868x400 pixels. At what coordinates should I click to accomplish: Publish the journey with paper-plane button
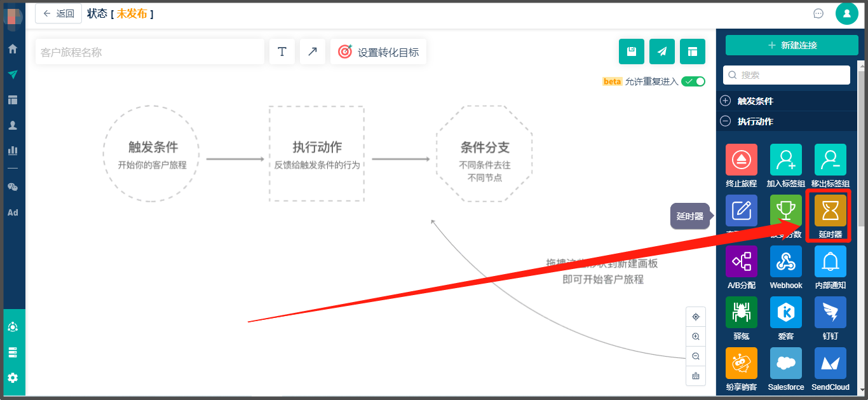(x=662, y=52)
